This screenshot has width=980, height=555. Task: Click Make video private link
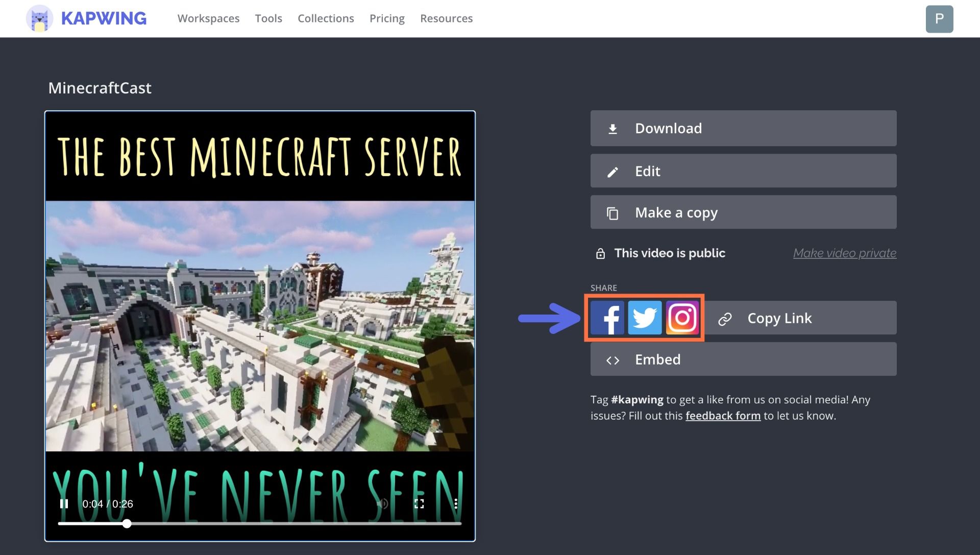844,253
